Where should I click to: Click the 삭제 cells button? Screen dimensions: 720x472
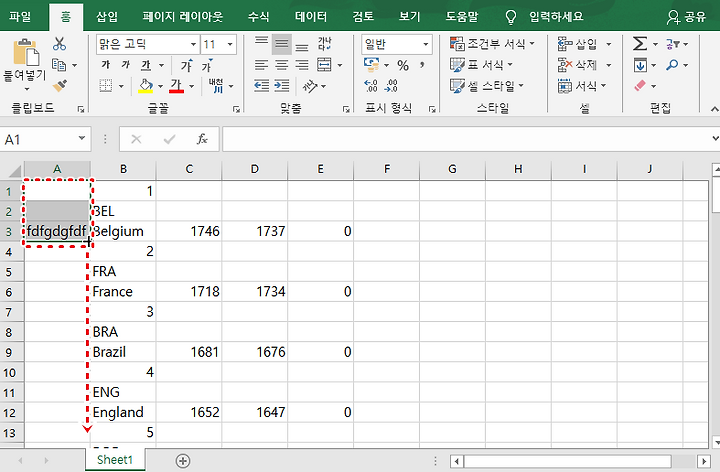[578, 65]
